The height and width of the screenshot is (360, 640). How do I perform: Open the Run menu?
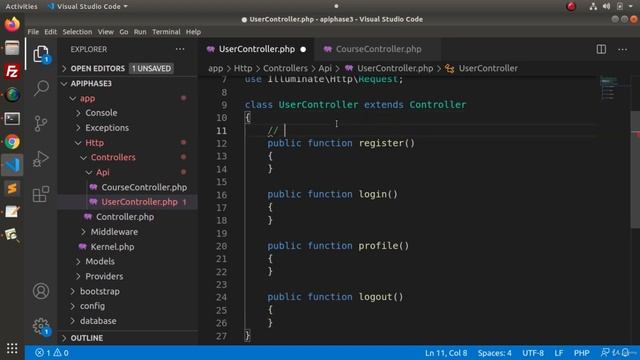[140, 32]
